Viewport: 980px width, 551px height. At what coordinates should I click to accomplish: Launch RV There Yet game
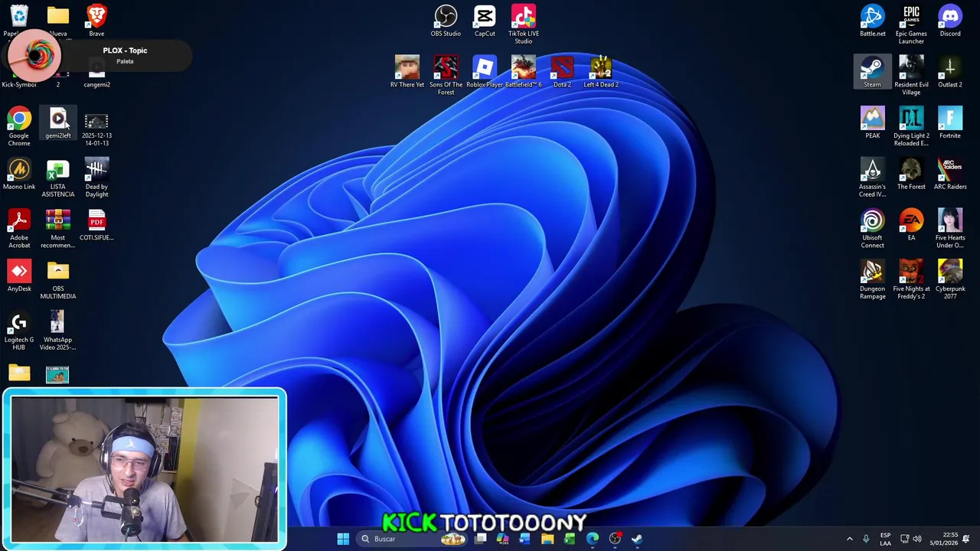point(407,72)
